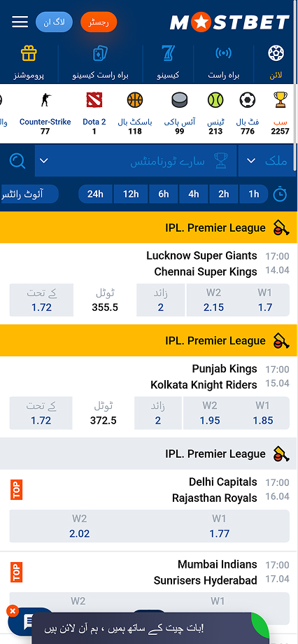Select the Counter-Strike icon

pyautogui.click(x=45, y=100)
